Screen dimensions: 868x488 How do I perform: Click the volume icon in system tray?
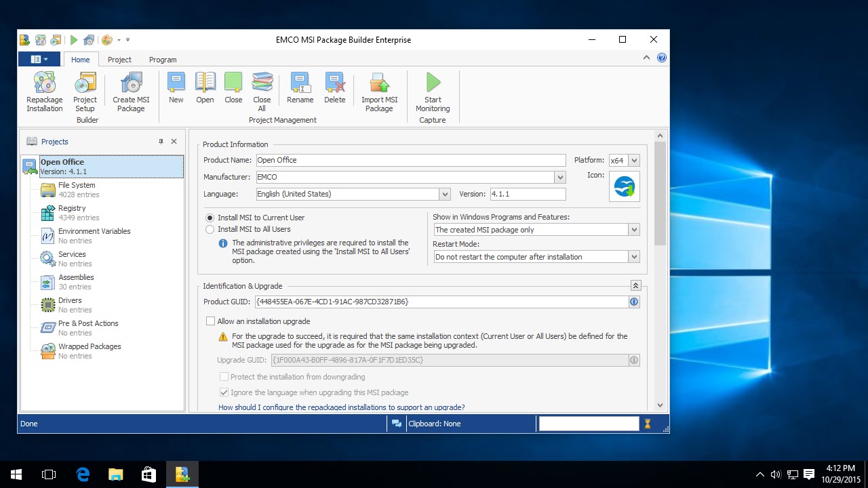coord(776,474)
